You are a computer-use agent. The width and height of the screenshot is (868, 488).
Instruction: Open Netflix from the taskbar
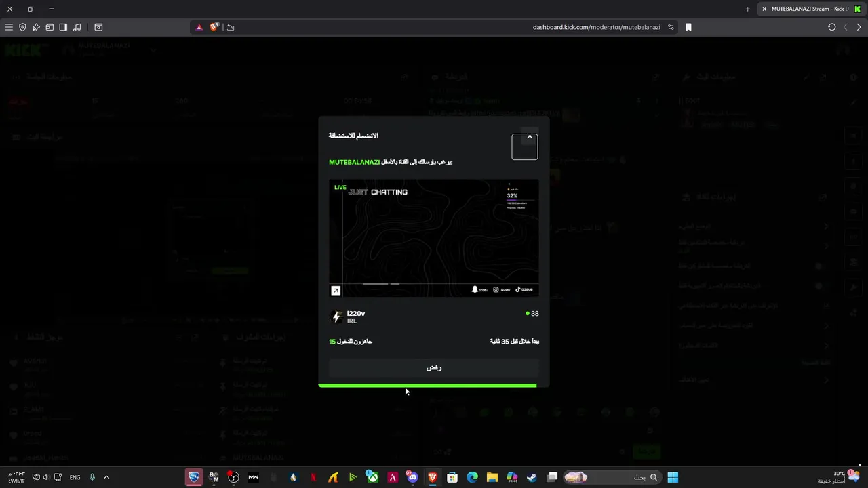pos(313,477)
